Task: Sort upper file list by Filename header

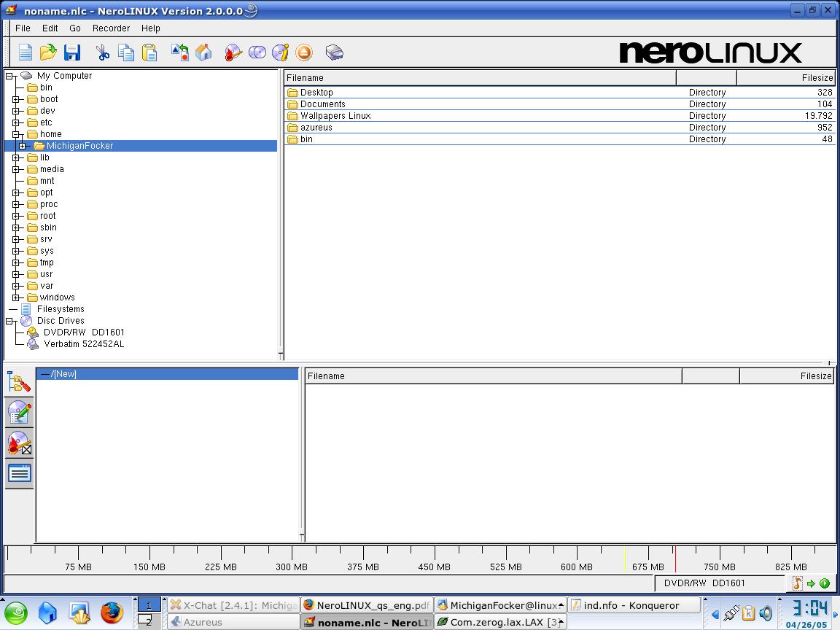Action: tap(480, 78)
